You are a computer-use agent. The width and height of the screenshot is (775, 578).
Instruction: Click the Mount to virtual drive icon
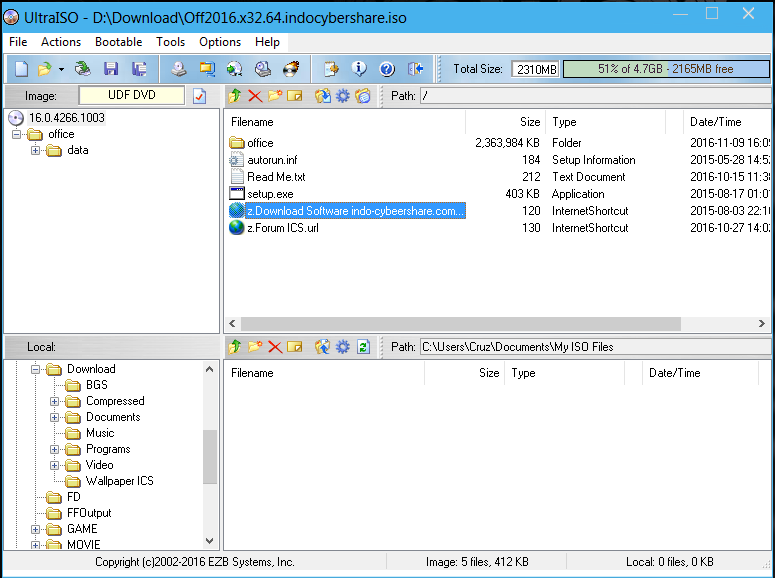click(263, 69)
